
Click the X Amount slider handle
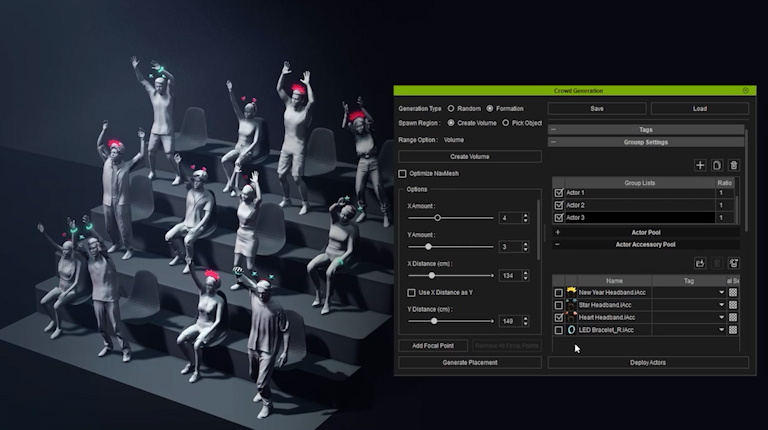(x=438, y=218)
